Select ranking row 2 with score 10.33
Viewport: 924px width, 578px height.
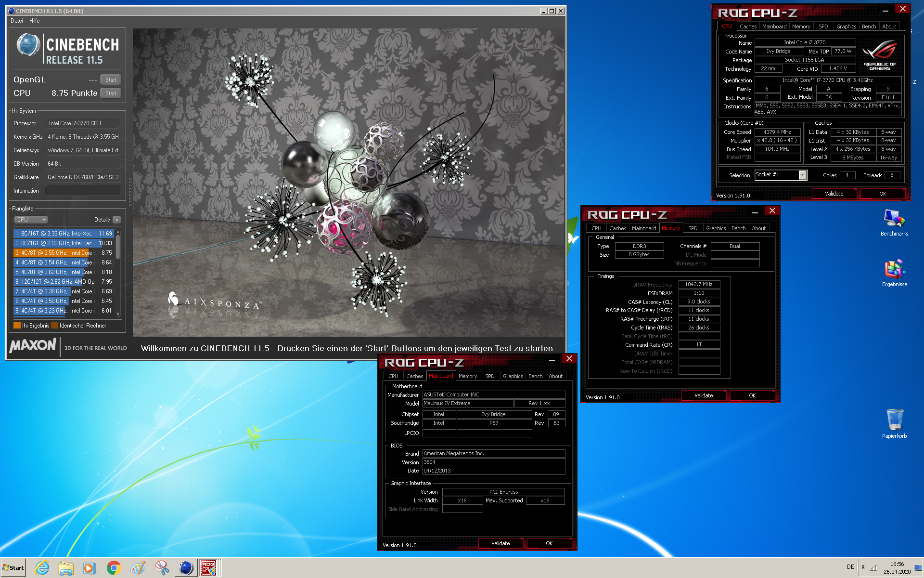64,243
